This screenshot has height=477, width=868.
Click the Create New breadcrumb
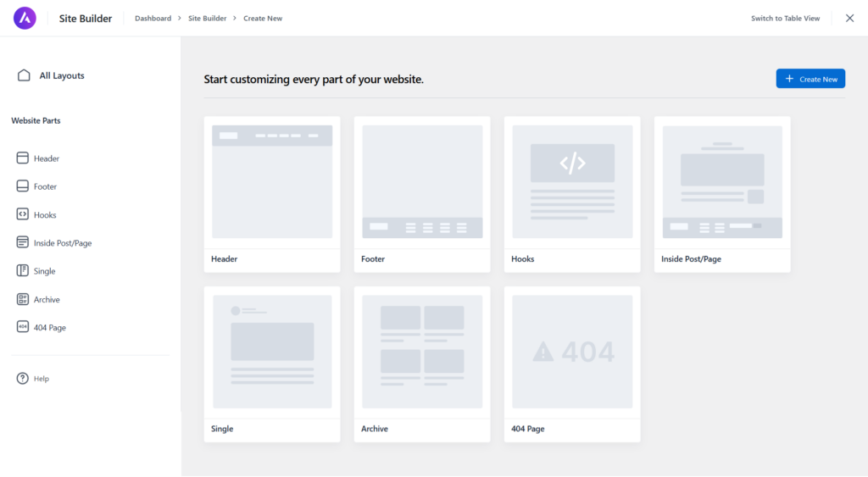[x=263, y=19]
